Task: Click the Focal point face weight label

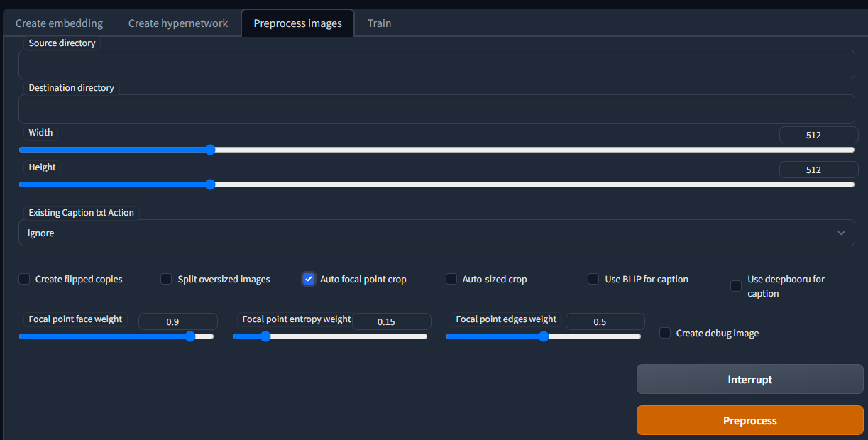Action: click(x=75, y=319)
